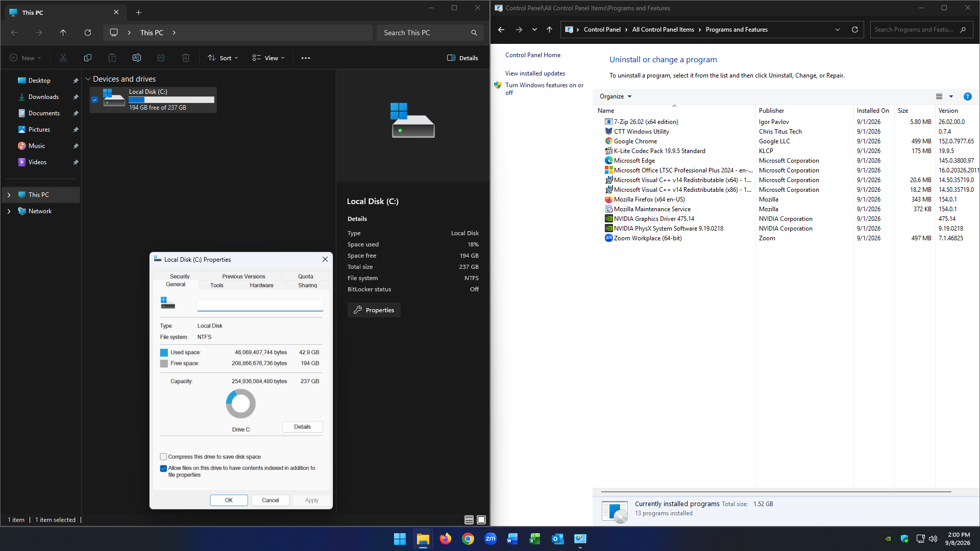
Task: Refresh the This PC folder view
Action: coord(88,33)
